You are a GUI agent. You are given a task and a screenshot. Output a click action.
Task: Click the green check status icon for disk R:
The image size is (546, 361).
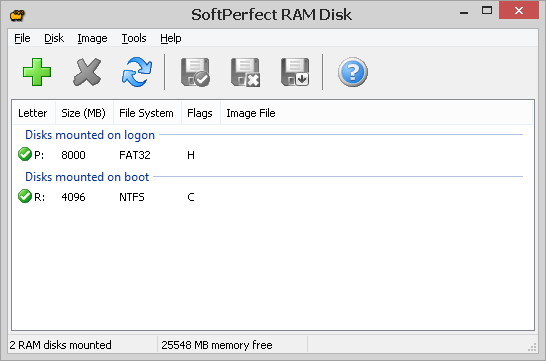click(25, 196)
